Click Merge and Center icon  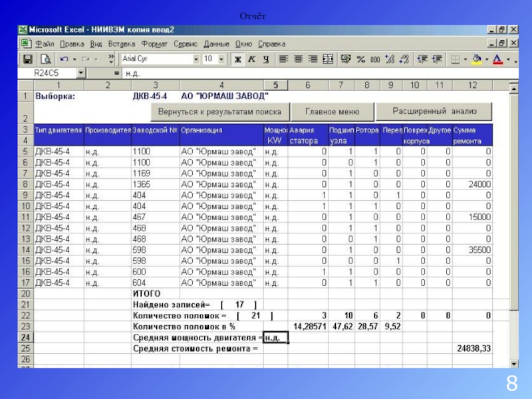tap(329, 59)
